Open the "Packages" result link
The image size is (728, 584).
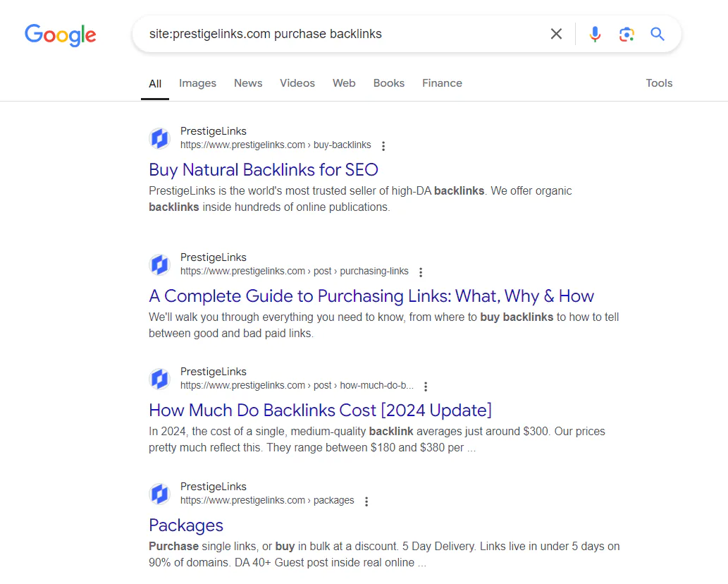pos(186,525)
